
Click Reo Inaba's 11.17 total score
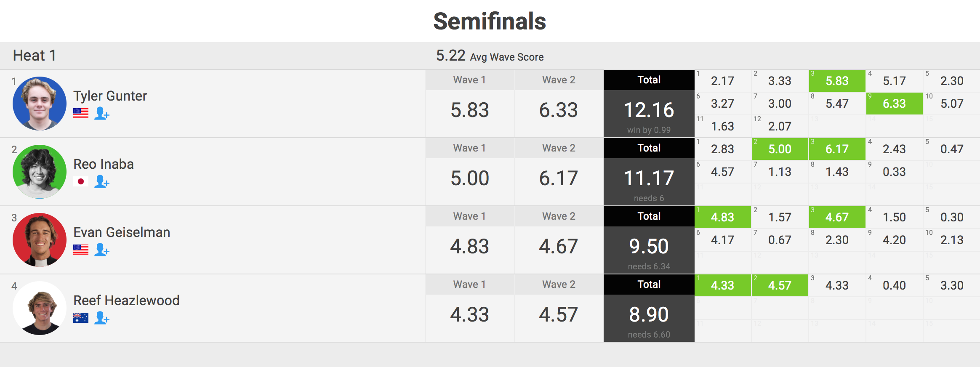point(649,178)
